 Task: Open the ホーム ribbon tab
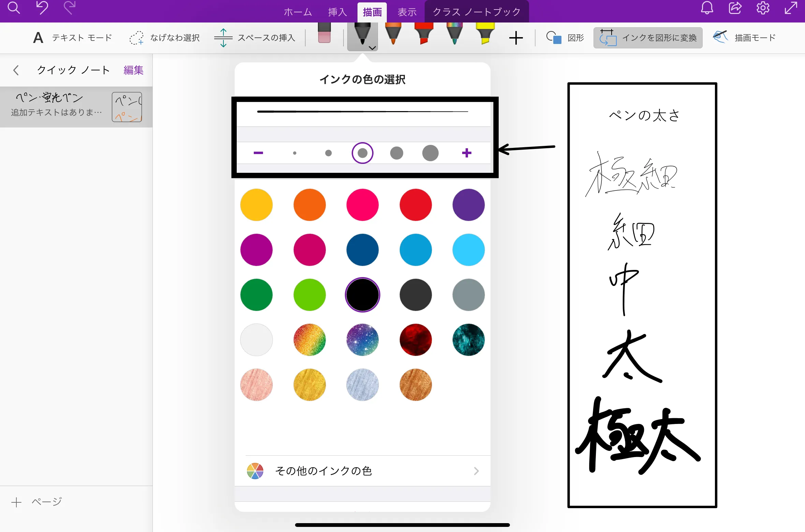tap(297, 12)
